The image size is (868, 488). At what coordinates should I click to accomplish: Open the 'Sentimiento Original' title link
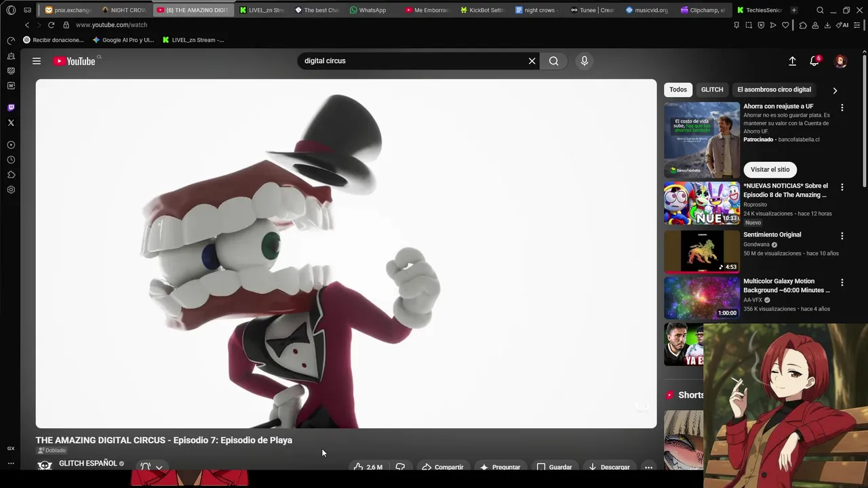coord(772,235)
